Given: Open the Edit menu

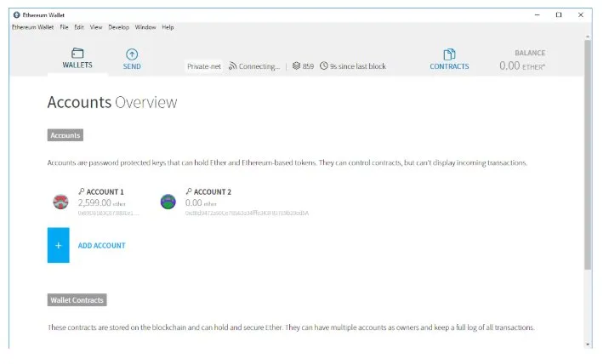Looking at the screenshot, I should tap(79, 27).
